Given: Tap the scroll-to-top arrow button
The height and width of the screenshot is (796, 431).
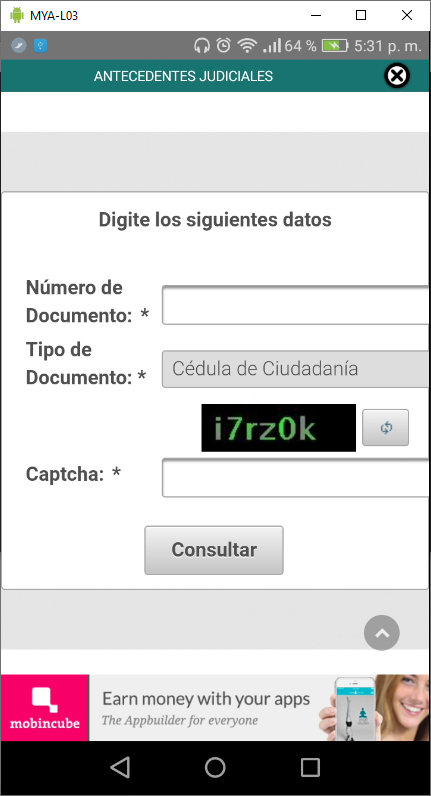Looking at the screenshot, I should coord(382,633).
